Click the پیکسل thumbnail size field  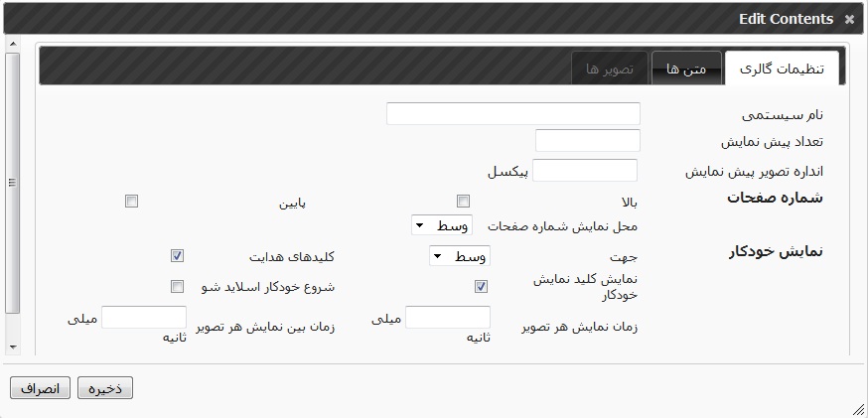click(x=585, y=170)
